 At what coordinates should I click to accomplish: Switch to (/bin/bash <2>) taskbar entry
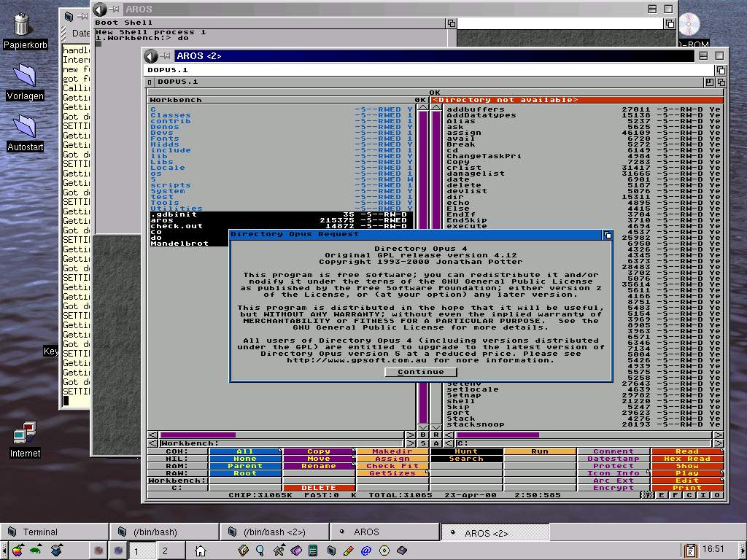[274, 532]
